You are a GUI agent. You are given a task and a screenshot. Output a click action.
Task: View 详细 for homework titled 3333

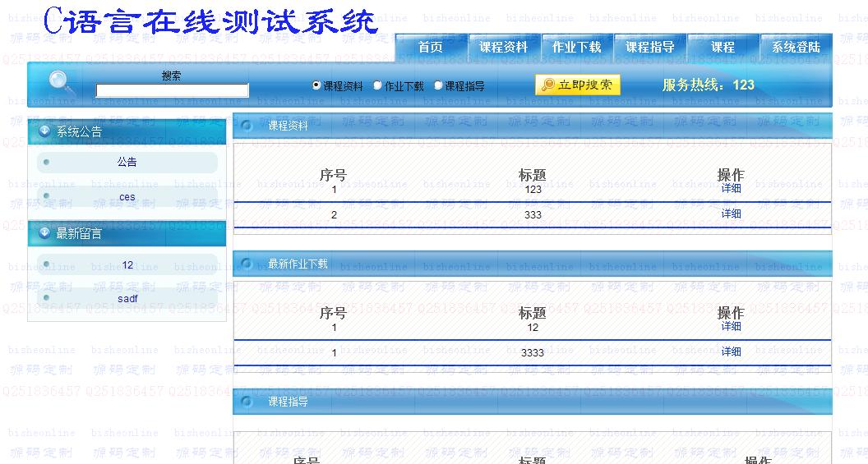pos(731,351)
